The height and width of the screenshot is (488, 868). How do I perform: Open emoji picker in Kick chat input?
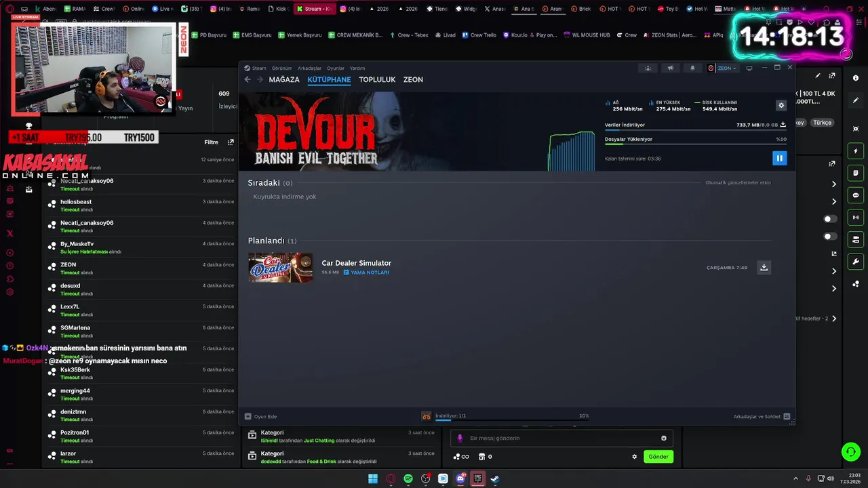click(664, 438)
